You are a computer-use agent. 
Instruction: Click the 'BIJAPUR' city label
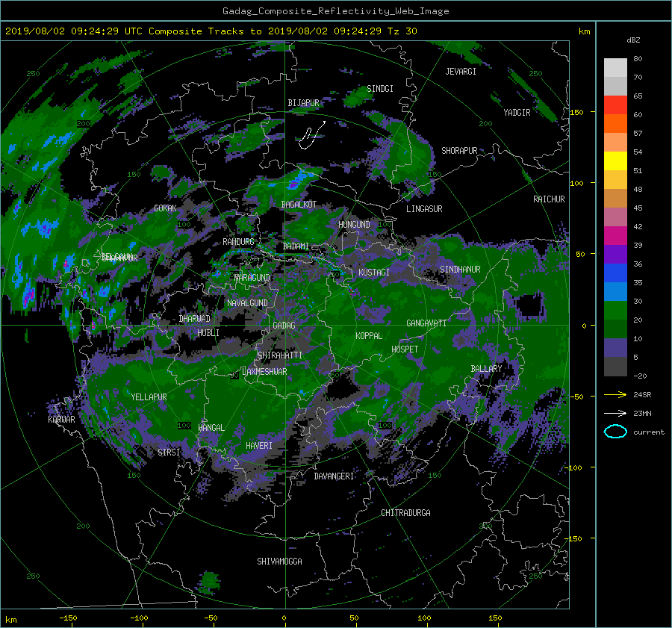(303, 103)
